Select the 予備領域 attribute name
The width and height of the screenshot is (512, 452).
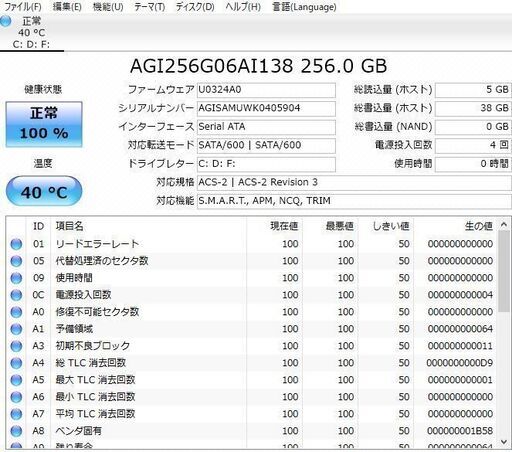click(74, 329)
